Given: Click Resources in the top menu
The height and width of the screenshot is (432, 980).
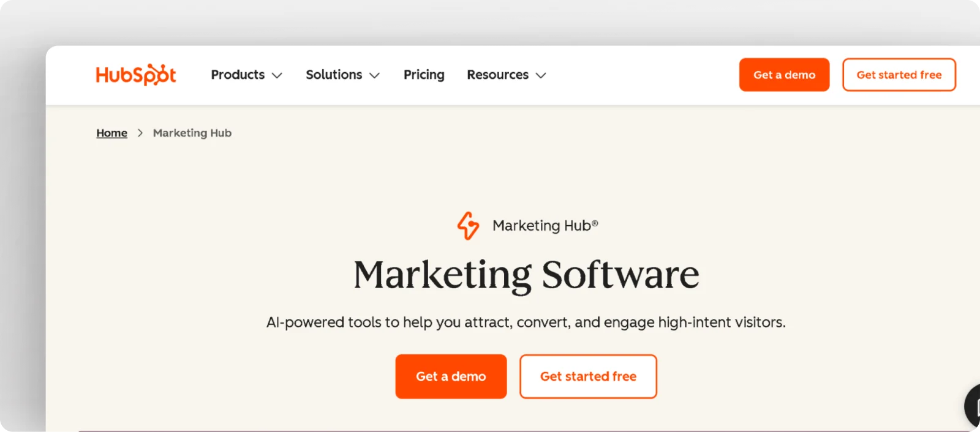Looking at the screenshot, I should click(x=497, y=75).
